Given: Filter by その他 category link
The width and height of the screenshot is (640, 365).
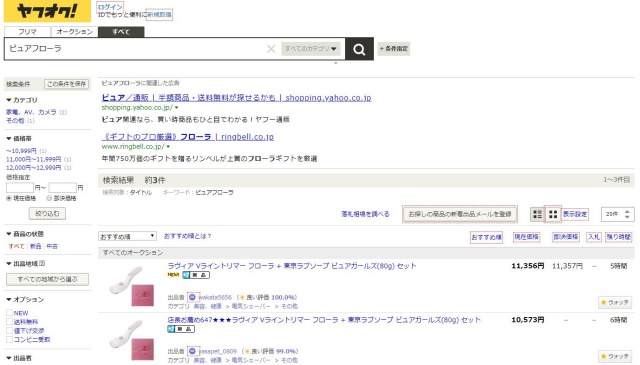Looking at the screenshot, I should click(x=15, y=121).
